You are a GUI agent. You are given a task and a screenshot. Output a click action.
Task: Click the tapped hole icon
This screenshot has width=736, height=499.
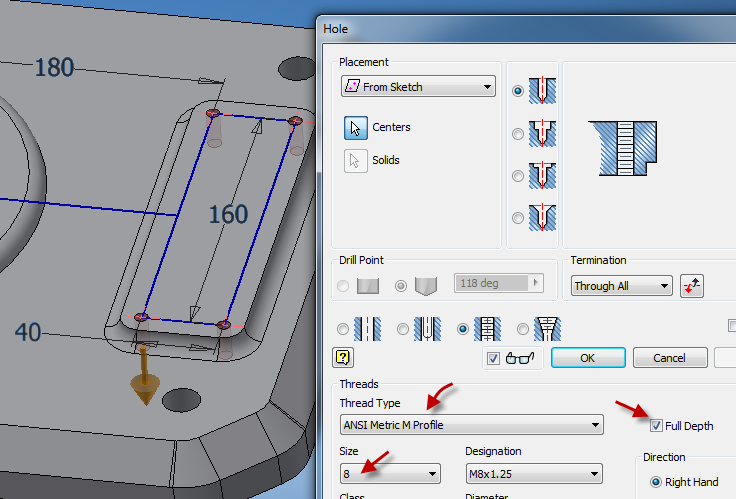(488, 329)
